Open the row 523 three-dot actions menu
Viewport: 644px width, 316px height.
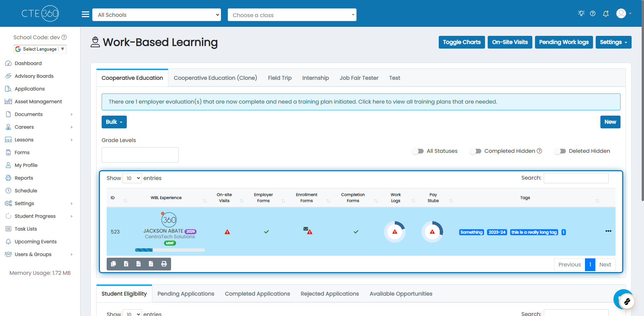coord(608,231)
